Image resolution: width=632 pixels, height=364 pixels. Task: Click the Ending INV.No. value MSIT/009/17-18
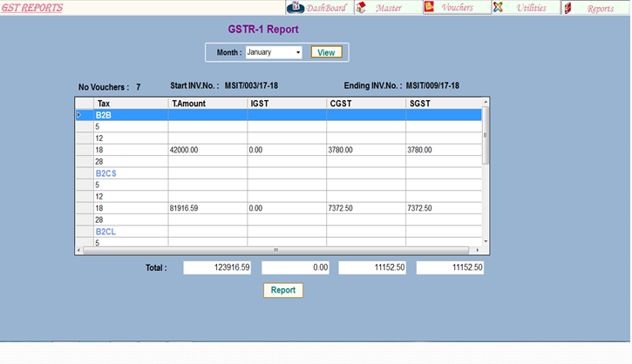[432, 85]
